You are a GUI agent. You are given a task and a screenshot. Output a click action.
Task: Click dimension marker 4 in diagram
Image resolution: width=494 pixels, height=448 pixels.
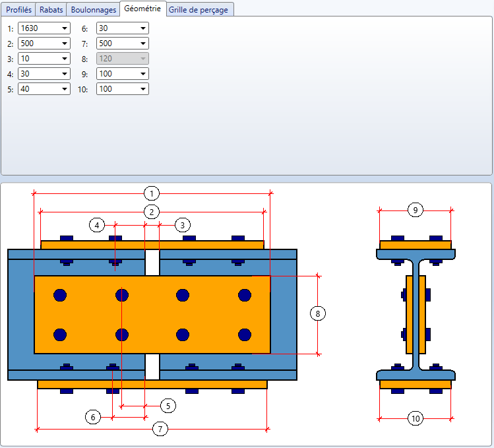point(97,225)
